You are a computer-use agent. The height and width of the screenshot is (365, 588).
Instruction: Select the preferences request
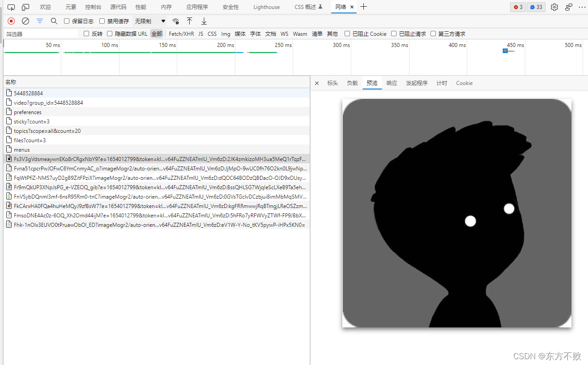[x=157, y=112]
